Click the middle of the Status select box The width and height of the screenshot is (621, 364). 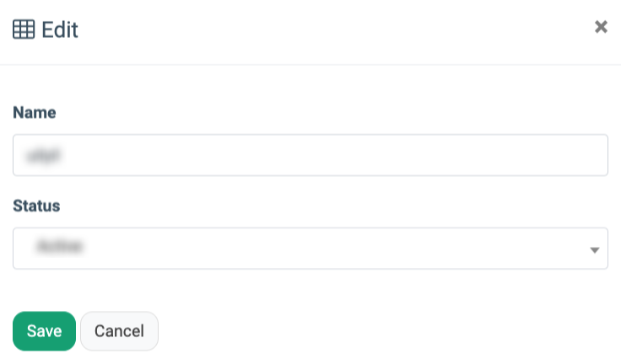(310, 249)
